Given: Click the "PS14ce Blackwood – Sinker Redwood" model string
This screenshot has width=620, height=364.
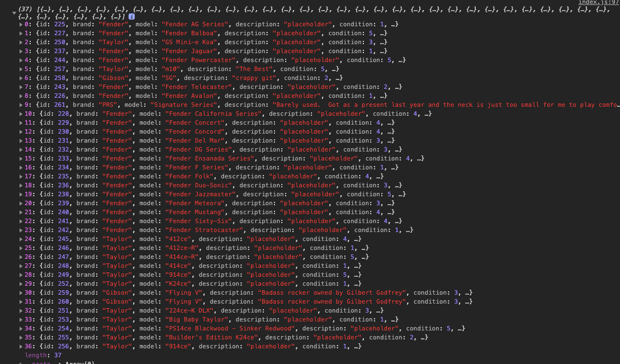Looking at the screenshot, I should click(230, 328).
